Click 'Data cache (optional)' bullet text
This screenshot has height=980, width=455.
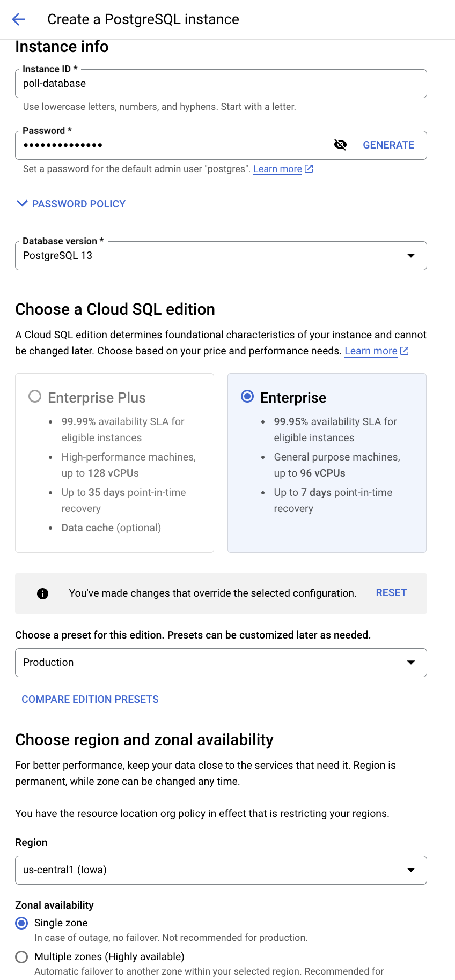pos(111,528)
